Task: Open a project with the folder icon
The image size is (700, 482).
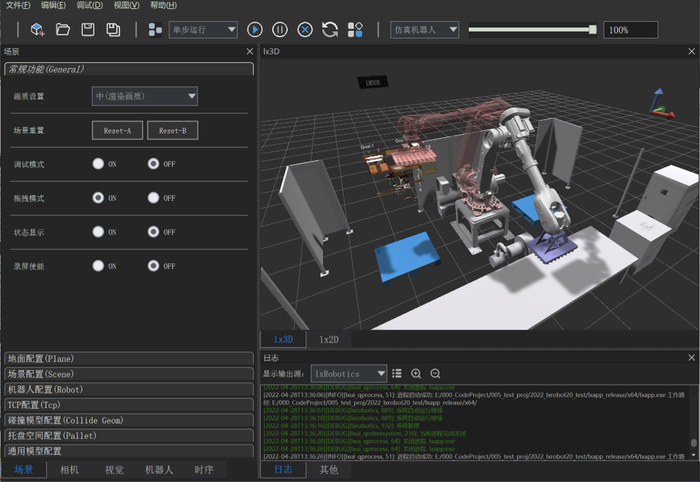Action: (63, 30)
